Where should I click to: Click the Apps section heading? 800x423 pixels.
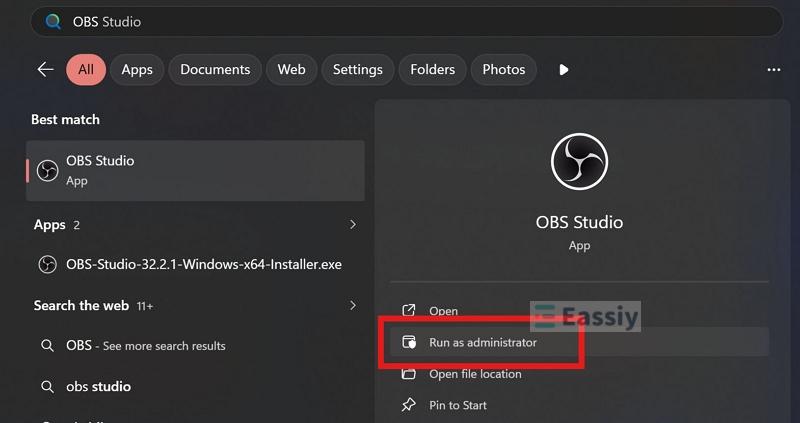(x=49, y=225)
